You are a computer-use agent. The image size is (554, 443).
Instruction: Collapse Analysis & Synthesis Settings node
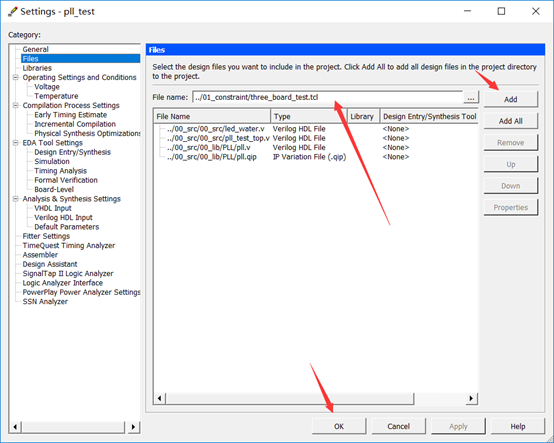(x=15, y=199)
